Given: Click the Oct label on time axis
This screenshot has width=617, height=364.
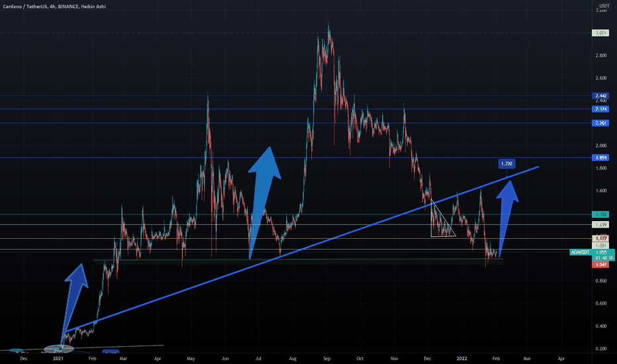Looking at the screenshot, I should tap(360, 359).
